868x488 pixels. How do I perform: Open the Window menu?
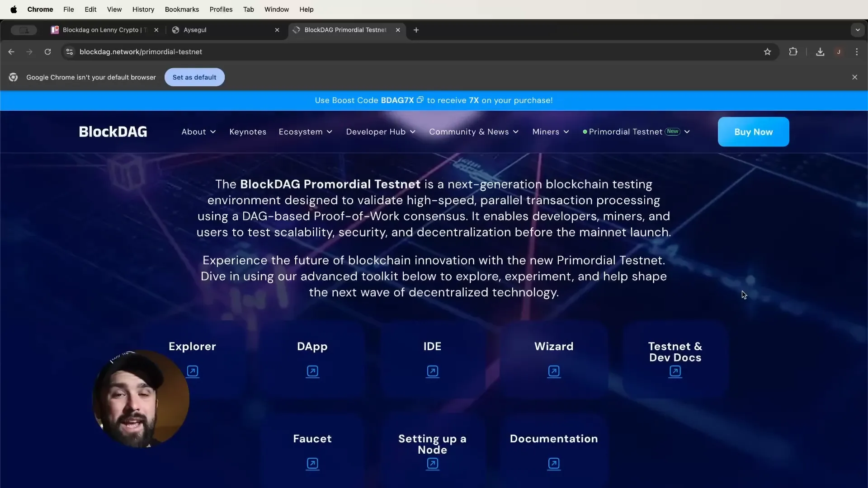pyautogui.click(x=276, y=9)
